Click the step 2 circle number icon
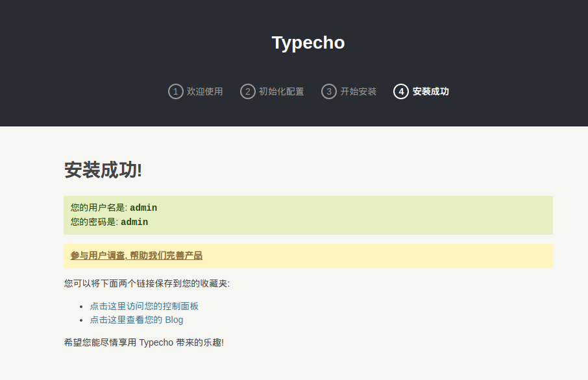588x380 pixels. pos(247,91)
